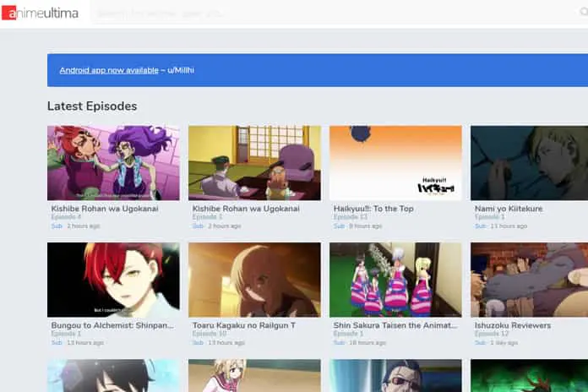Open the Bungou to Alchemist thumbnail
The height and width of the screenshot is (392, 588).
click(x=113, y=280)
